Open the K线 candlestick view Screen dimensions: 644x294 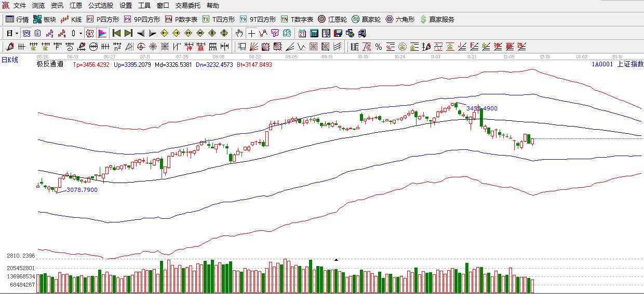coord(71,19)
